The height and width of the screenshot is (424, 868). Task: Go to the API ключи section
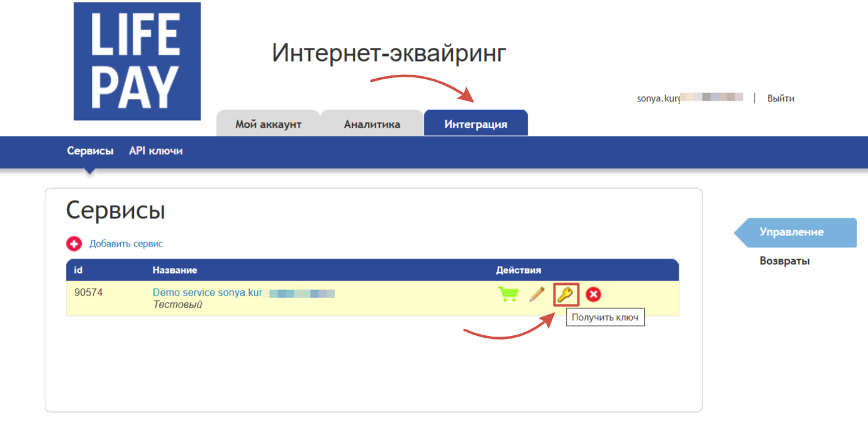click(156, 151)
